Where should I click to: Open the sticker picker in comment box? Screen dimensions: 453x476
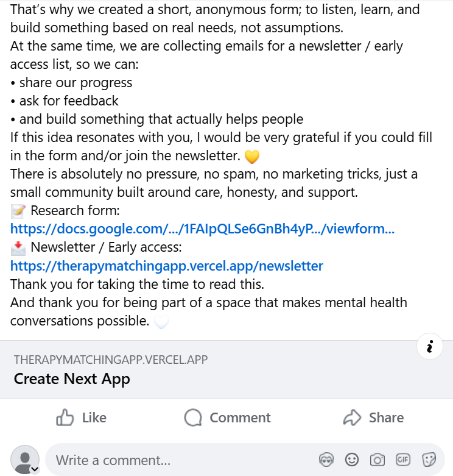tap(429, 460)
